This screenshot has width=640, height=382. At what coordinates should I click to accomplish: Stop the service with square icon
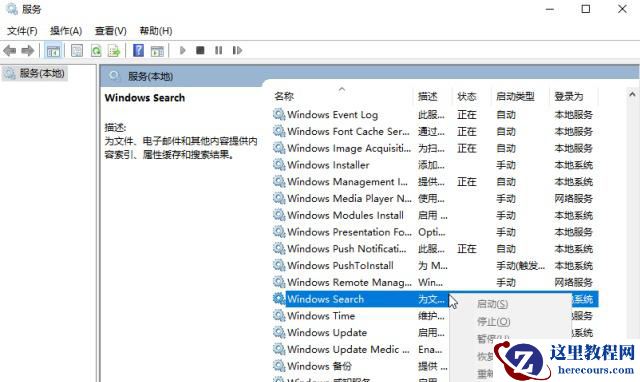tap(200, 50)
